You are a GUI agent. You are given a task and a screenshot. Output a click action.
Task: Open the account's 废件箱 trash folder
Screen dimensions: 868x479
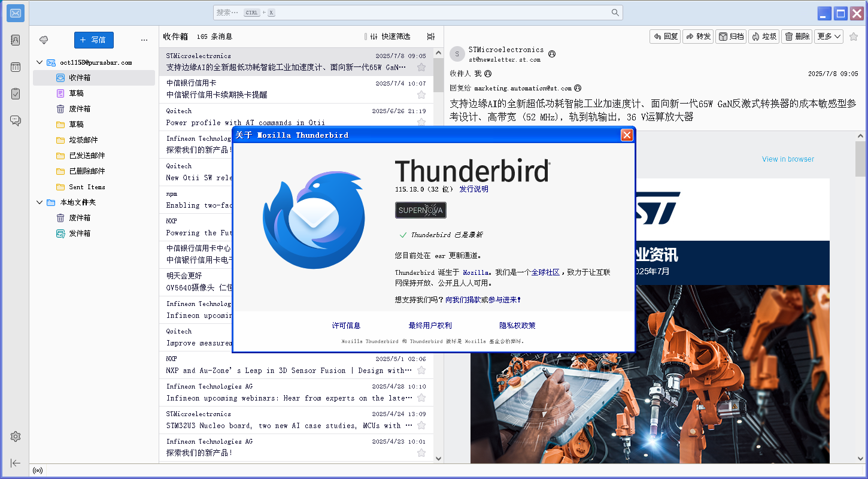pyautogui.click(x=94, y=109)
